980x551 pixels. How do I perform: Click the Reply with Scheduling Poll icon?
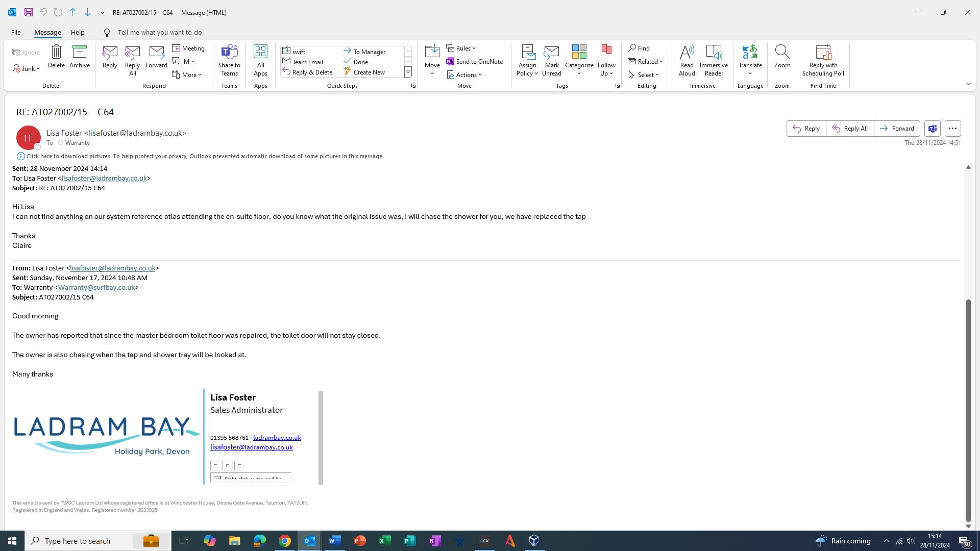tap(823, 52)
